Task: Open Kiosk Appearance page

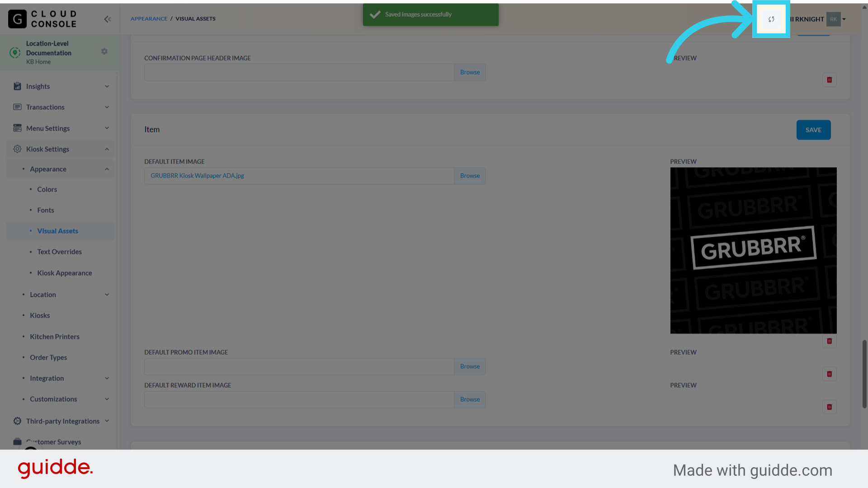Action: coord(65,273)
